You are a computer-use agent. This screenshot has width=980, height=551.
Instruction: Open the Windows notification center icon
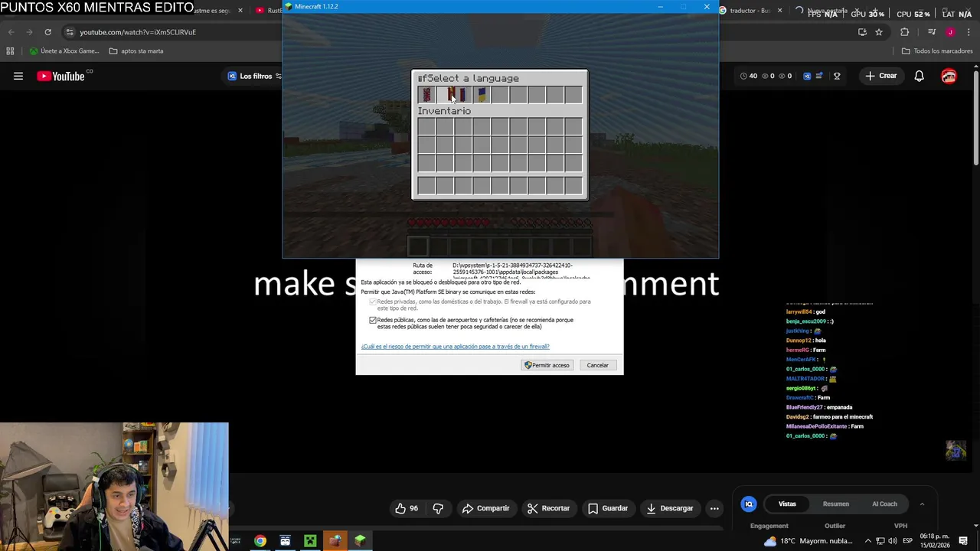963,541
